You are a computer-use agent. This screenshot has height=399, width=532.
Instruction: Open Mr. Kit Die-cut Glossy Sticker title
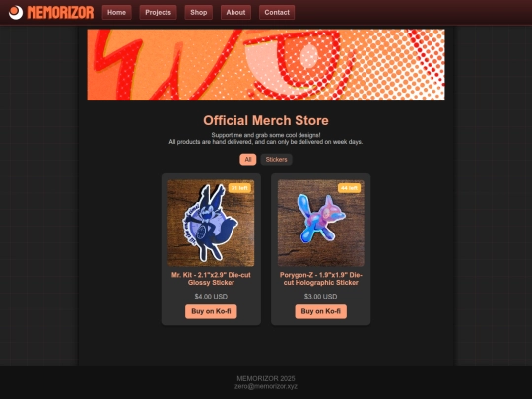point(211,279)
